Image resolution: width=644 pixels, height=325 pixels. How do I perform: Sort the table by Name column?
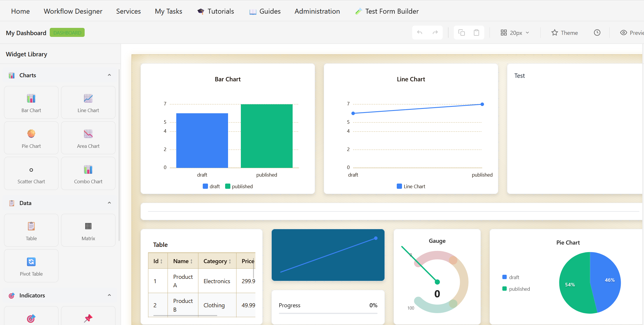(x=183, y=261)
